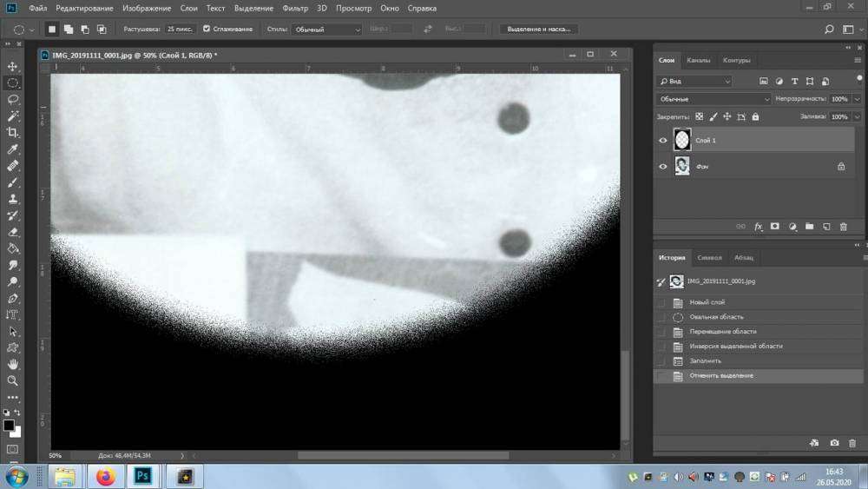Select the Zoom magnifier tool
The width and height of the screenshot is (868, 489).
[12, 380]
